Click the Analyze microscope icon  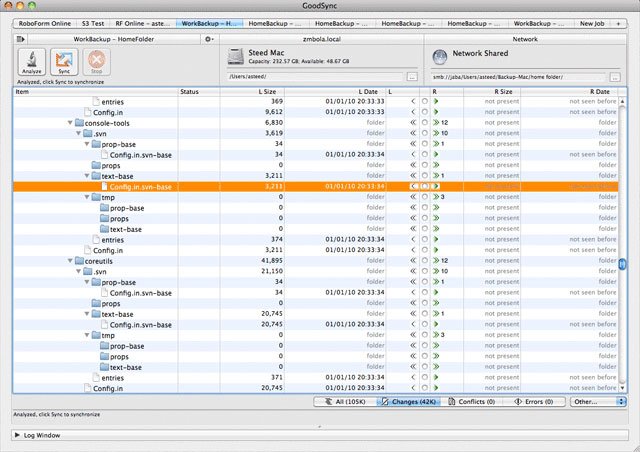coord(31,62)
